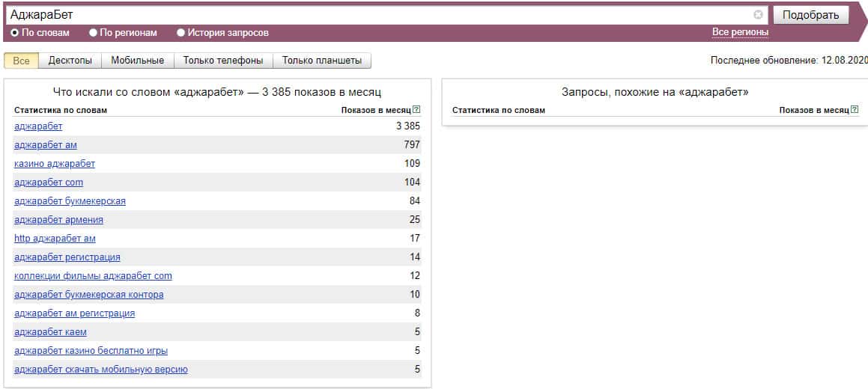Open the 'аджарабет ам регистрация' link
This screenshot has height=389, width=868.
pos(75,313)
